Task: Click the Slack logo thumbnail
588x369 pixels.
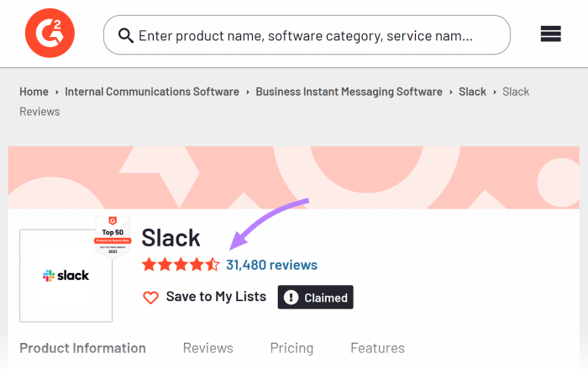Action: (66, 276)
